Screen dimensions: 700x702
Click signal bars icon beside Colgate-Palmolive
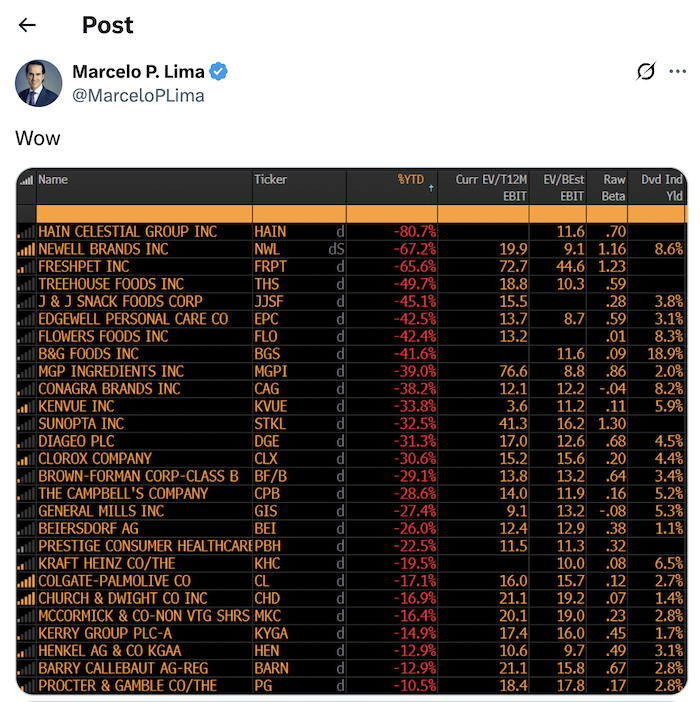[x=27, y=581]
